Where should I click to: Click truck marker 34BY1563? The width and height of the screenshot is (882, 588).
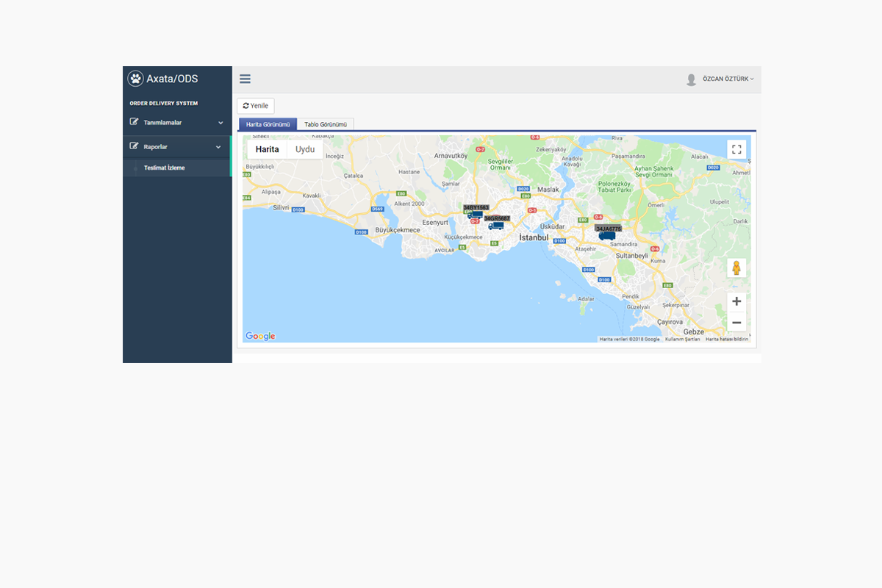pos(476,215)
